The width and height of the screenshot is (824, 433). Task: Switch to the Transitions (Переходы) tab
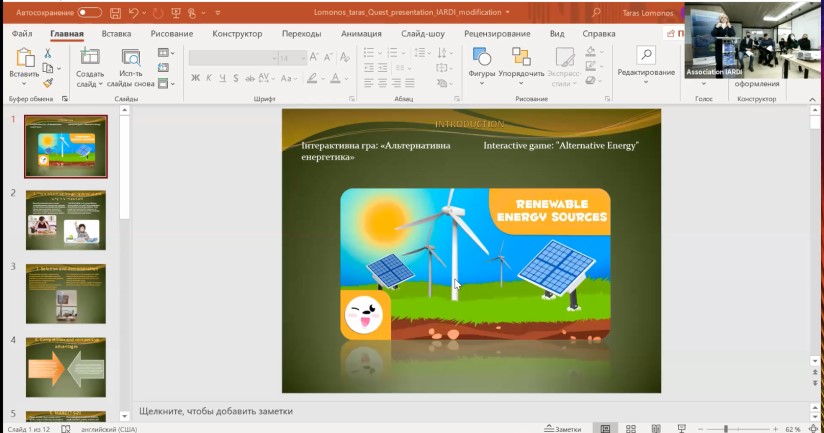302,34
